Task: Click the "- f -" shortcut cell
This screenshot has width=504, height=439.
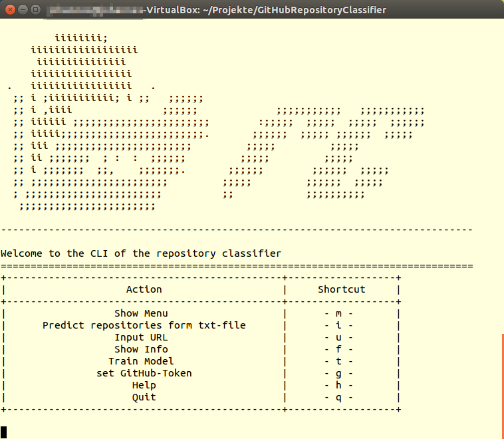Action: click(338, 349)
